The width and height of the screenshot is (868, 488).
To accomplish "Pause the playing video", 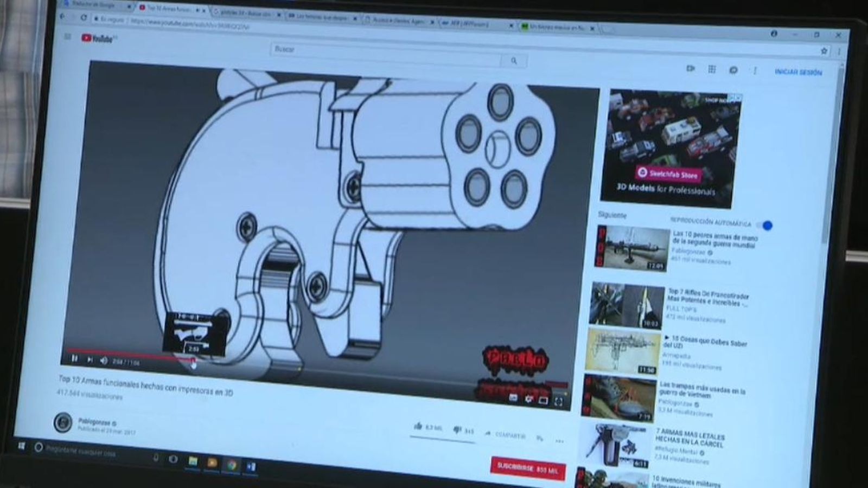I will [75, 358].
